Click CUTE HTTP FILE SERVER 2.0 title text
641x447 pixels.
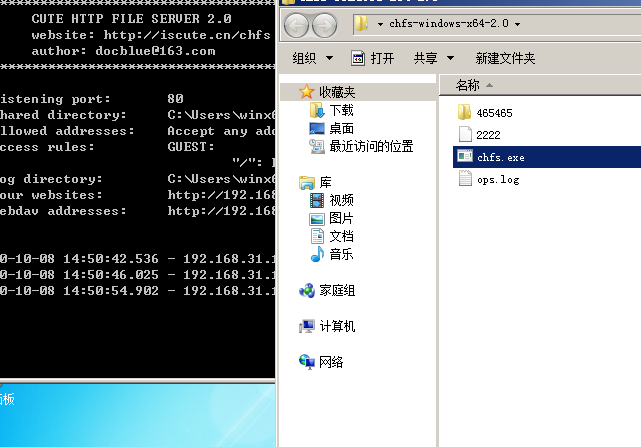pyautogui.click(x=132, y=19)
